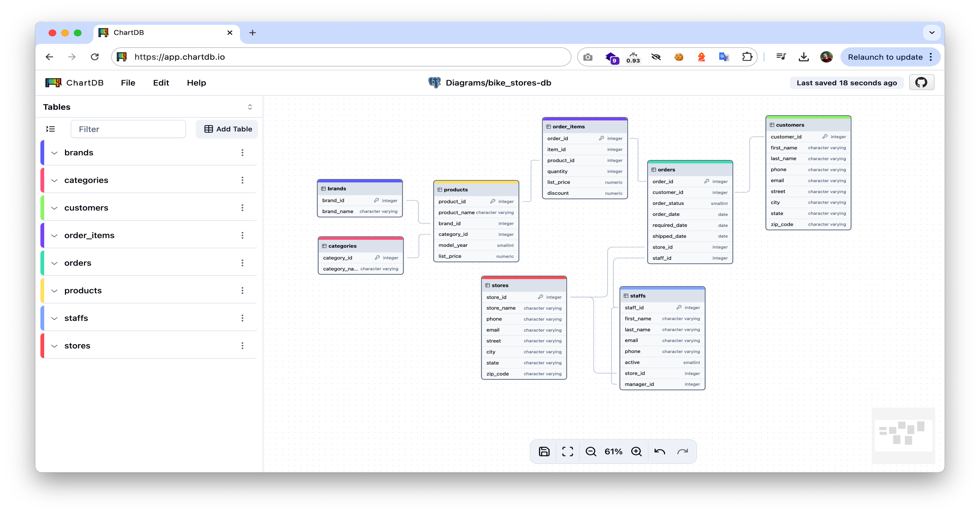Screen dimensions: 980x514
Task: Open the GitHub icon button
Action: pyautogui.click(x=921, y=82)
